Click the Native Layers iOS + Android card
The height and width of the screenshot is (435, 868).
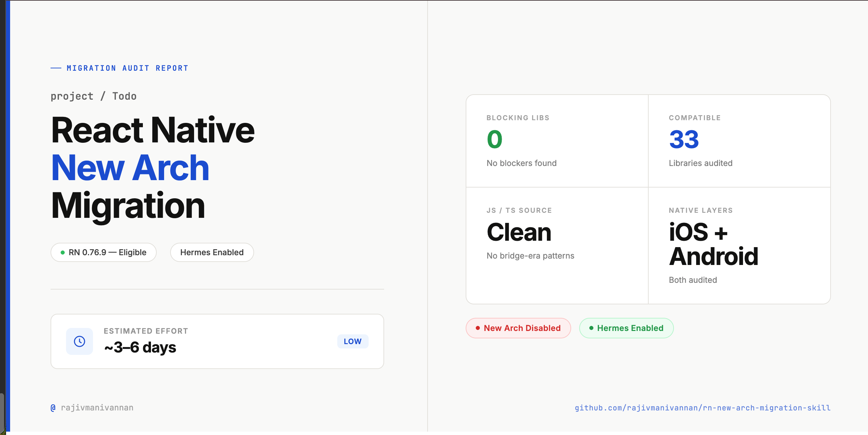[713, 244]
